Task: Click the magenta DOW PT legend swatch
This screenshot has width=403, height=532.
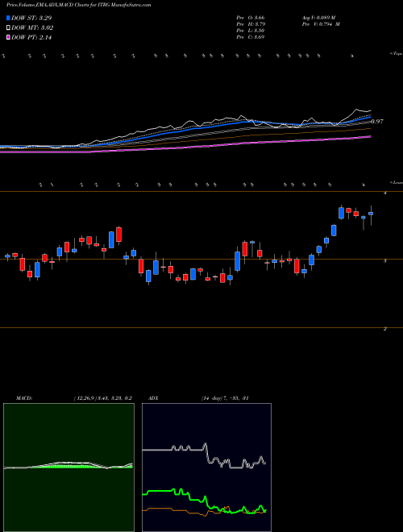Action: (x=9, y=38)
